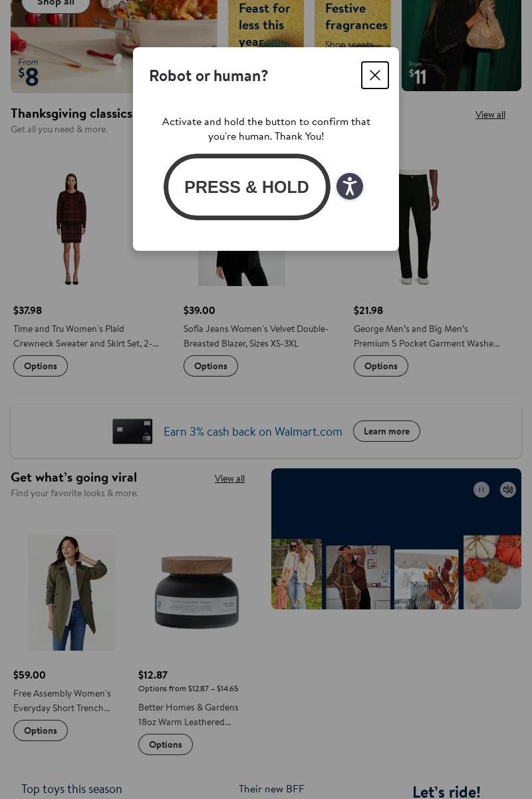Screen dimensions: 532x799
Task: Open the plaid sweater set product image
Action: (x=71, y=228)
